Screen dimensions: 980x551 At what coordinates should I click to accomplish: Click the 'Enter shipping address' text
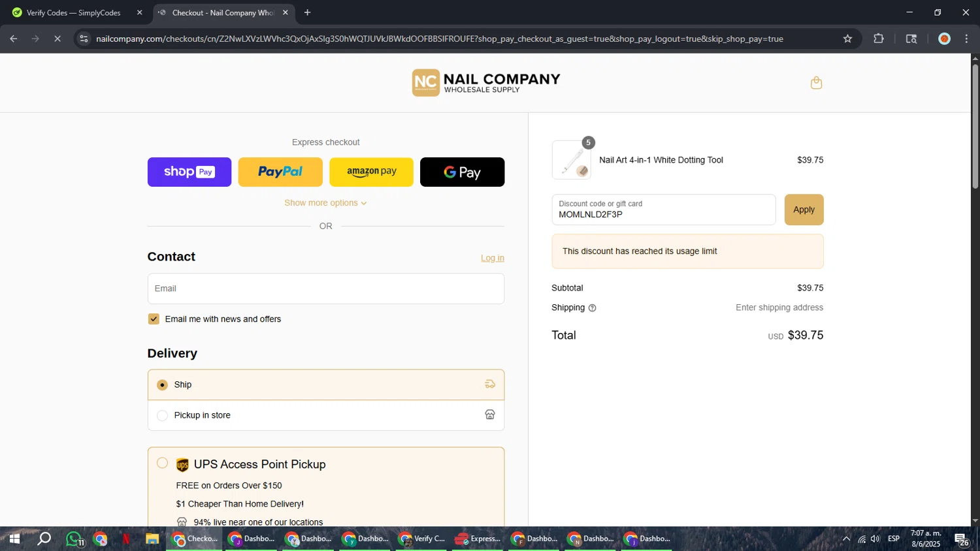(779, 307)
